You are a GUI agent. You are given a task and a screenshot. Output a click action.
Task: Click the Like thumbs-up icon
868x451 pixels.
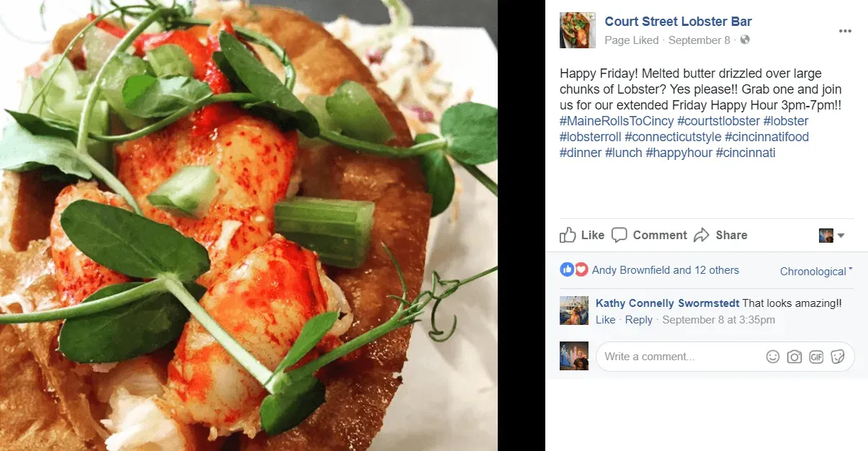click(568, 235)
